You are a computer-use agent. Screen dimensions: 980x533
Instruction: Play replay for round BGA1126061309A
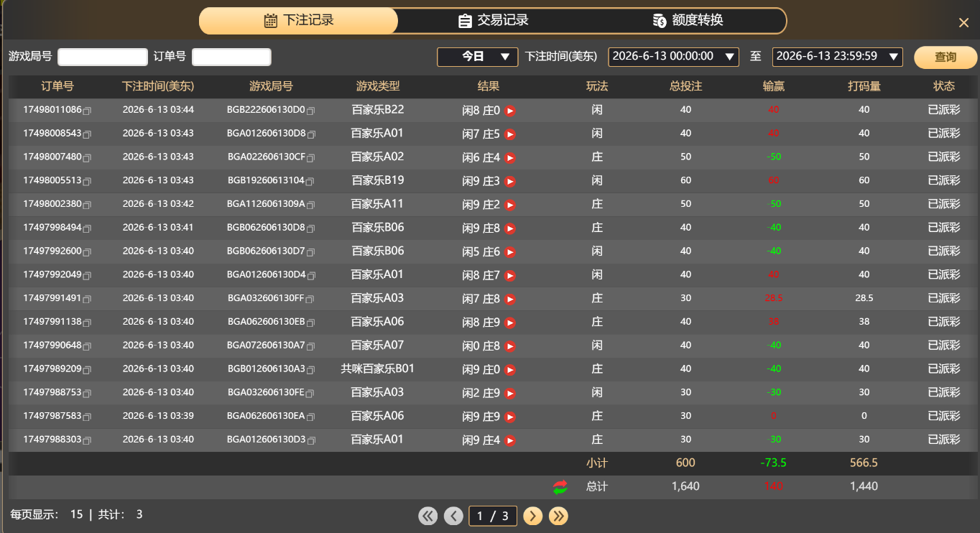click(510, 205)
